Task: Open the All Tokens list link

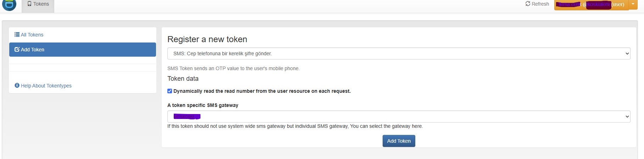Action: [32, 35]
